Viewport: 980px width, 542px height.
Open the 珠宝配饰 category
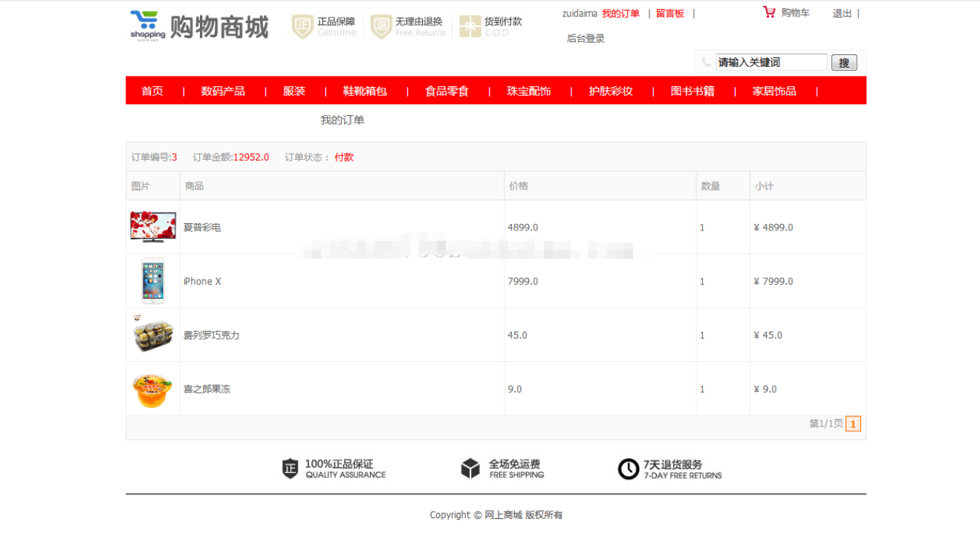529,91
